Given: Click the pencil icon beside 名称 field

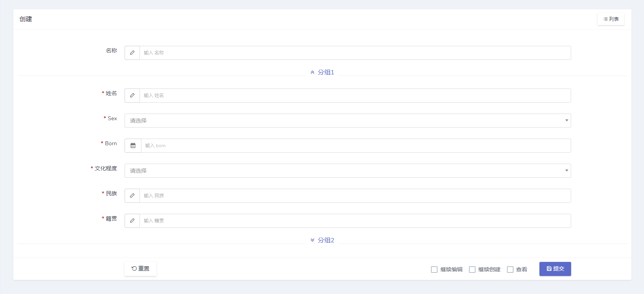Looking at the screenshot, I should tap(132, 53).
